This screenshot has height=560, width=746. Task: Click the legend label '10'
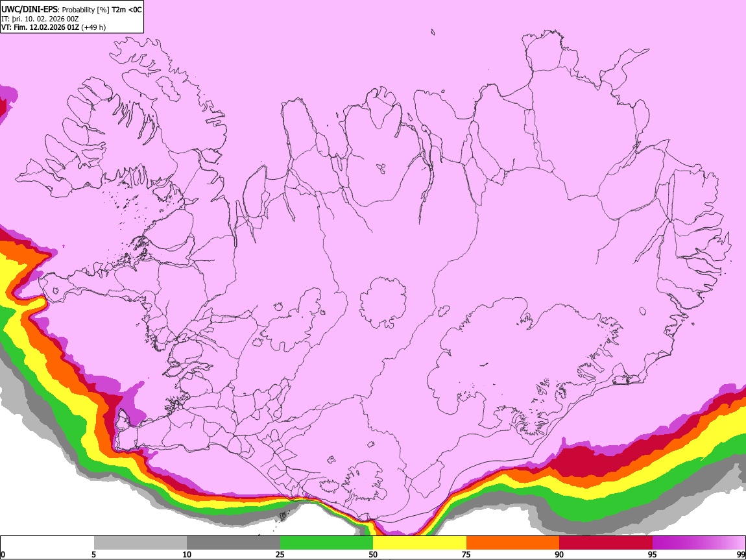coord(187,554)
